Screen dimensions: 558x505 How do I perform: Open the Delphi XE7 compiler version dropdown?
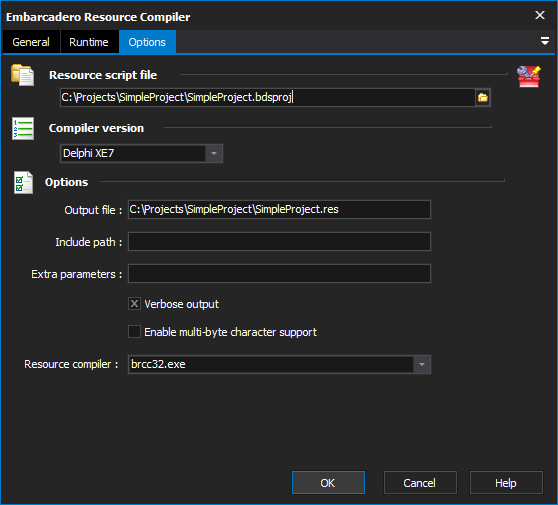[214, 153]
